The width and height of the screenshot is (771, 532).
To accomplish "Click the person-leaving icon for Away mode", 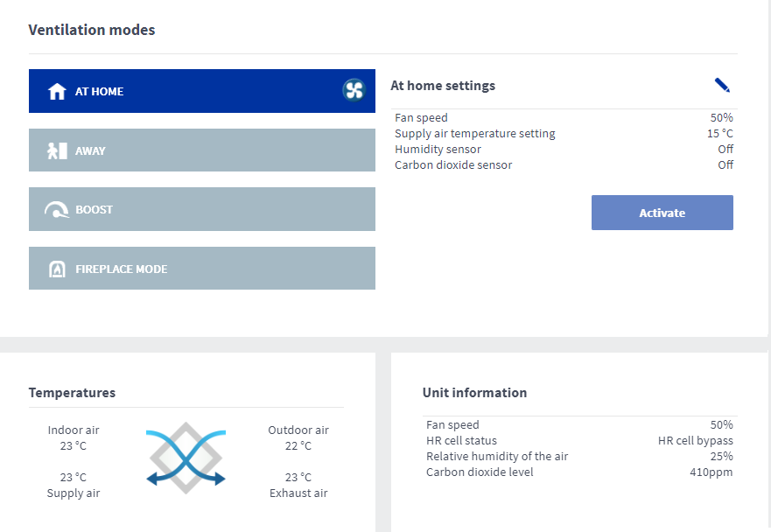I will 57,150.
